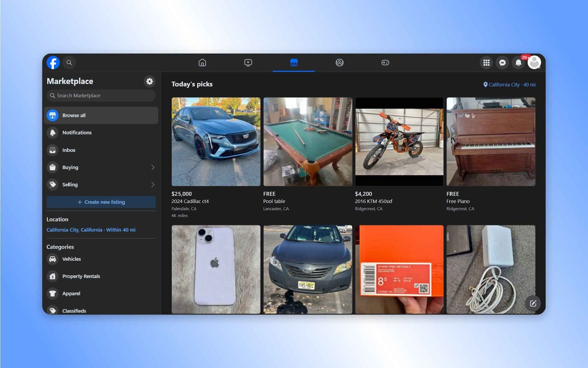Click the $4,200 price text
The image size is (588, 368).
[x=363, y=194]
